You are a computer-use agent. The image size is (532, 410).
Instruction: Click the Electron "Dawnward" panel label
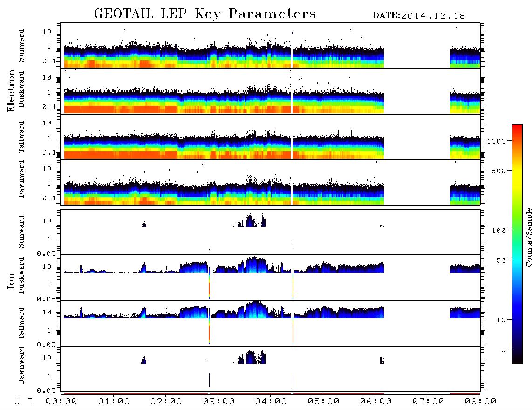tap(21, 179)
